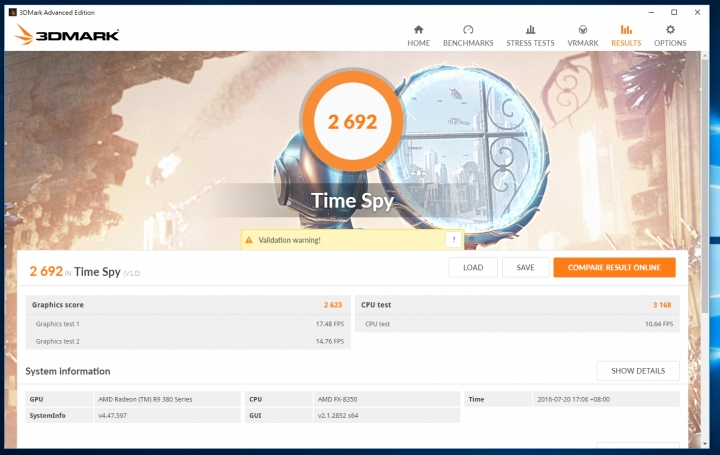Click the Graphics score header label
The height and width of the screenshot is (455, 720).
pos(58,305)
